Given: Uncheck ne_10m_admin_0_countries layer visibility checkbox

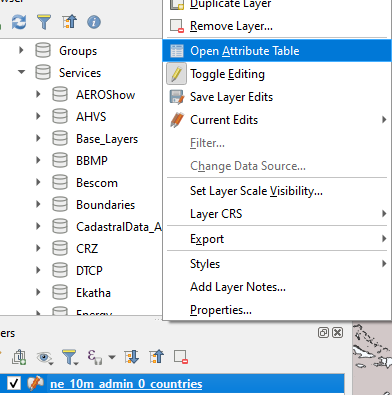Looking at the screenshot, I should [14, 384].
